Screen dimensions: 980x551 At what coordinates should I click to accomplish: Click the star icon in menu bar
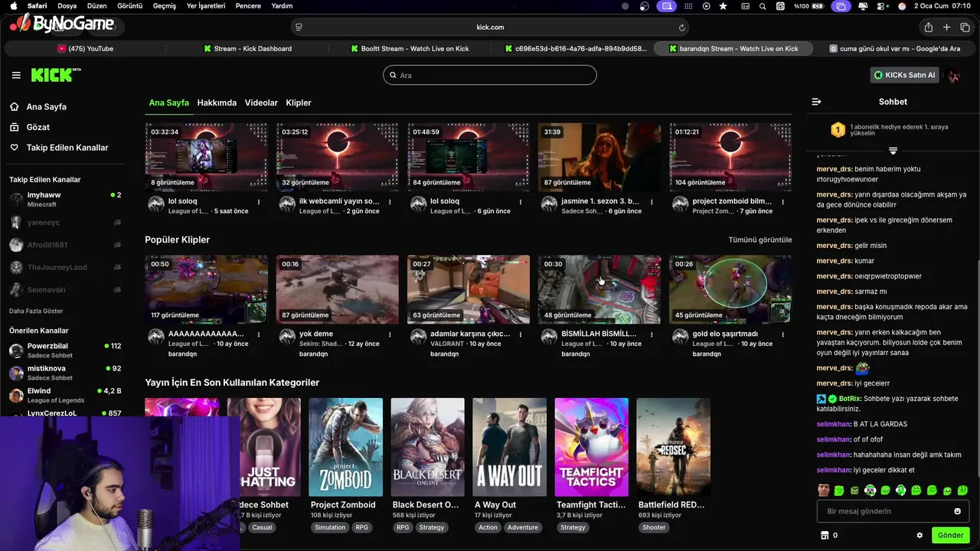(x=724, y=6)
